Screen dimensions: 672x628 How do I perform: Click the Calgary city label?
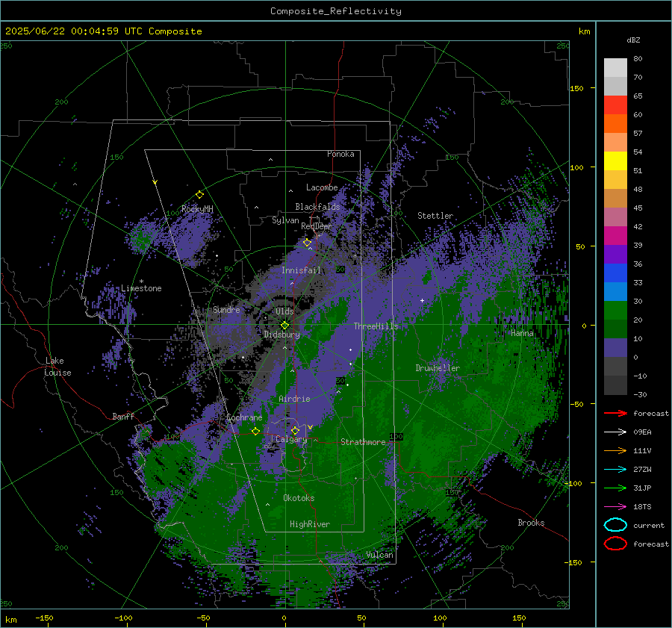click(x=291, y=439)
